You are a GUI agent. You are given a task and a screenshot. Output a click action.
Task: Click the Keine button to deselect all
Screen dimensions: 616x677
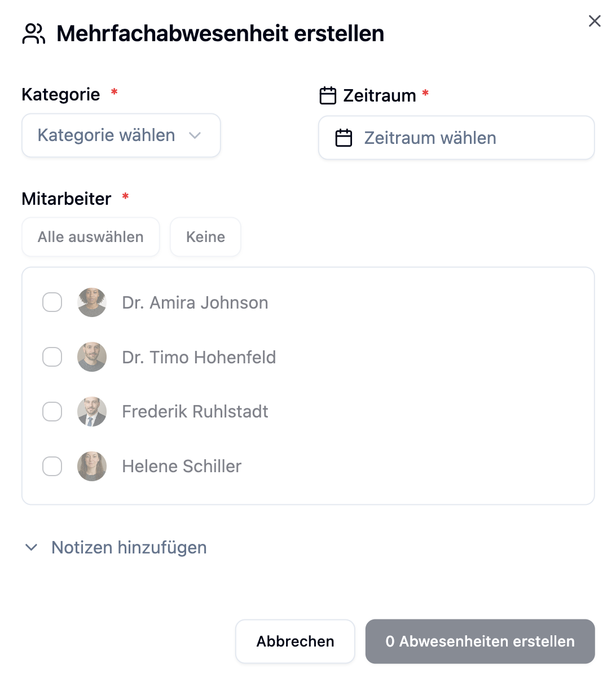(x=205, y=238)
